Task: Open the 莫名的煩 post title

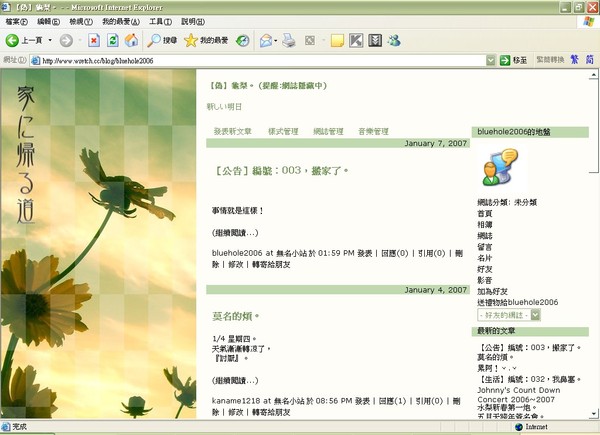Action: coord(236,316)
